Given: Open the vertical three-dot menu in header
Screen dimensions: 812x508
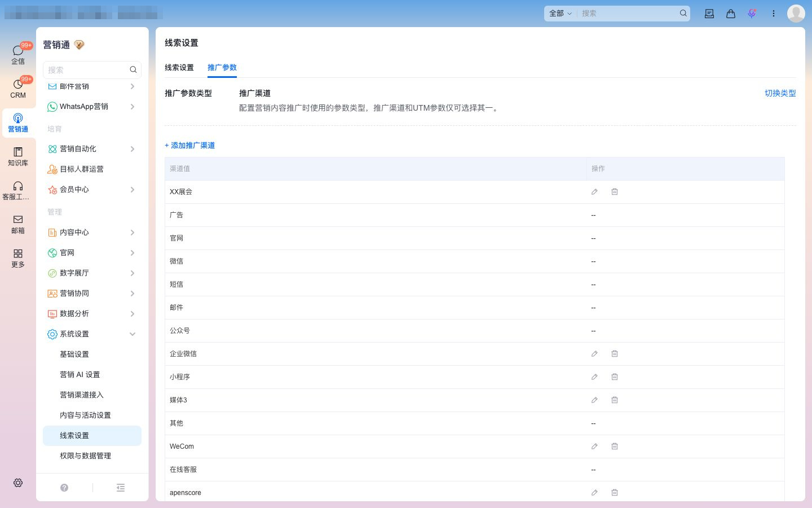Looking at the screenshot, I should (x=774, y=14).
